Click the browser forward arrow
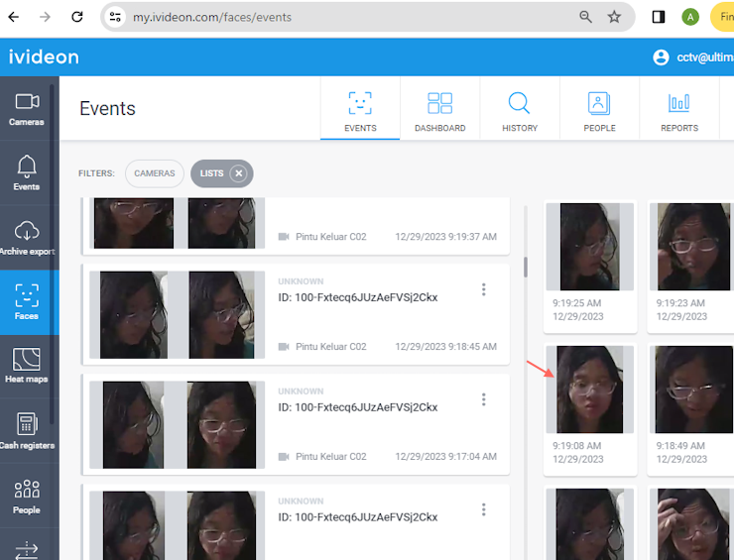Screen dimensions: 734x560 pos(45,17)
